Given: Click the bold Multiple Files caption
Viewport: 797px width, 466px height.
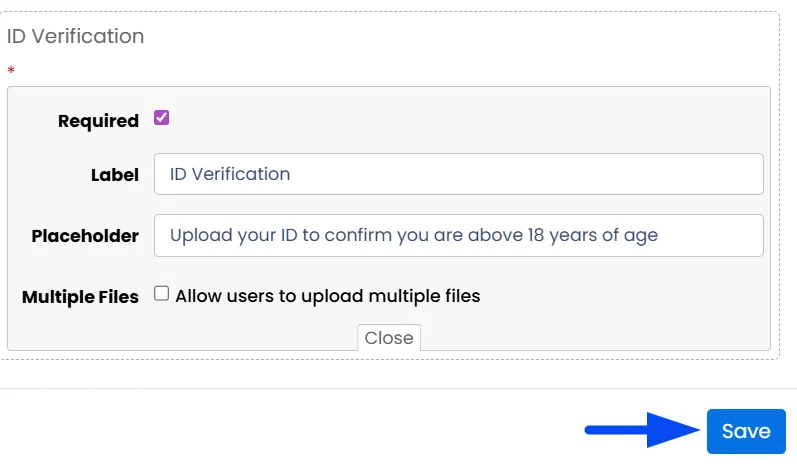Looking at the screenshot, I should [x=80, y=297].
